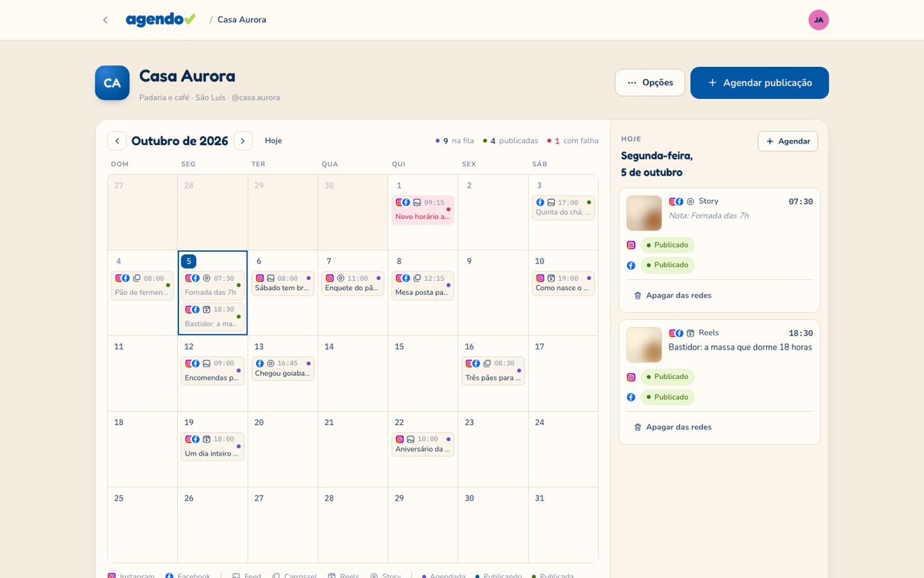Click the trash icon for the Reels post
The image size is (924, 578).
638,427
